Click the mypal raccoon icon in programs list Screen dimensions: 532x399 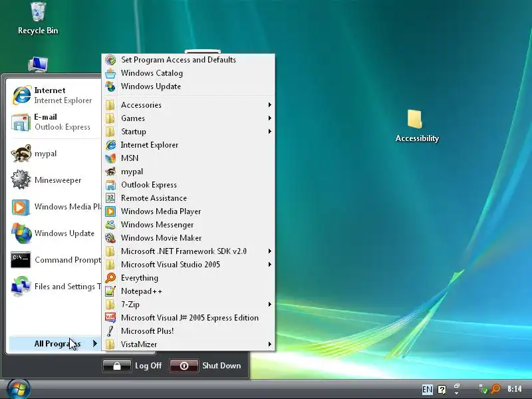[110, 172]
